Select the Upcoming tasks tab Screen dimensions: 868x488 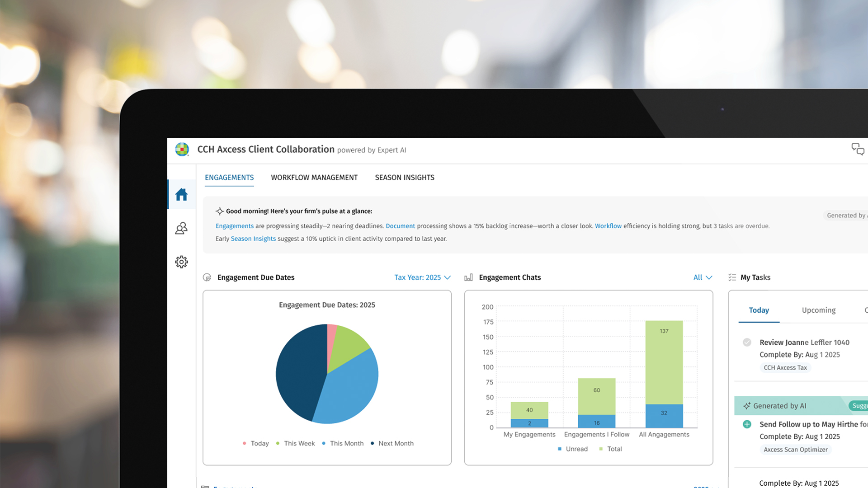point(818,310)
